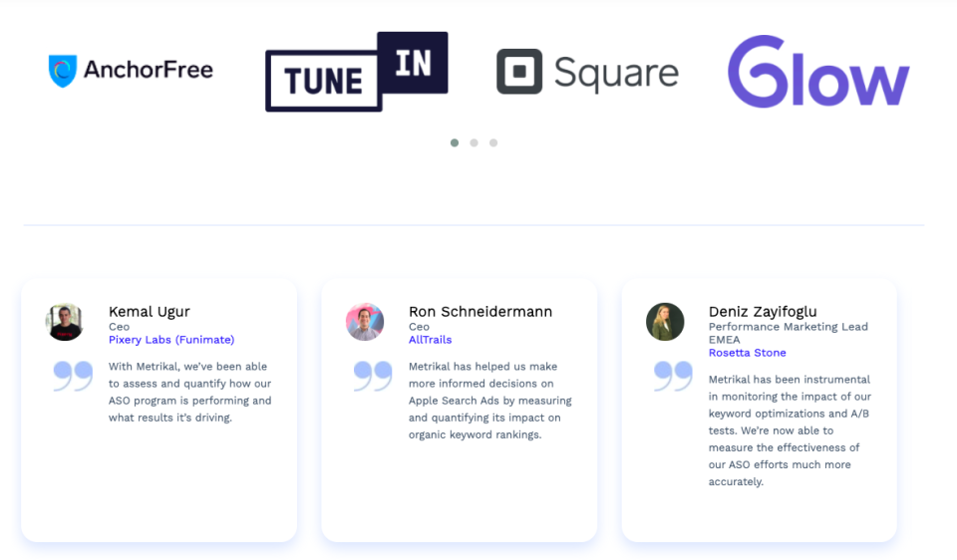
Task: Click the AnchorFree logo
Action: click(131, 71)
